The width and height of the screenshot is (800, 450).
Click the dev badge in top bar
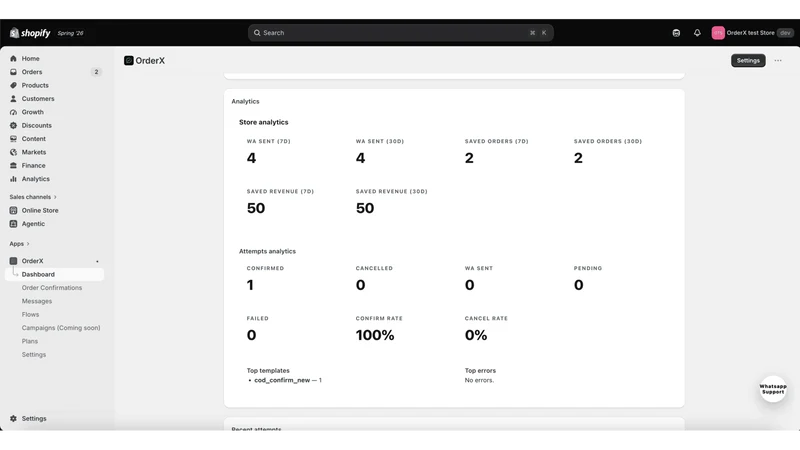pyautogui.click(x=785, y=33)
